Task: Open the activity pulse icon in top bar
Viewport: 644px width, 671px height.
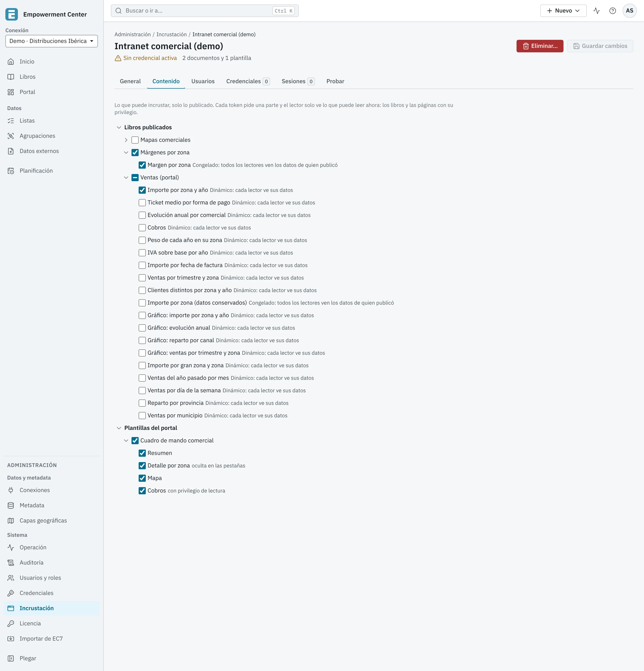Action: 596,11
